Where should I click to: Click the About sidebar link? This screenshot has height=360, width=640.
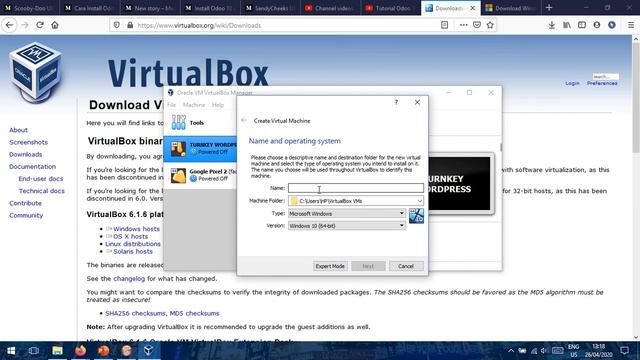tap(18, 130)
